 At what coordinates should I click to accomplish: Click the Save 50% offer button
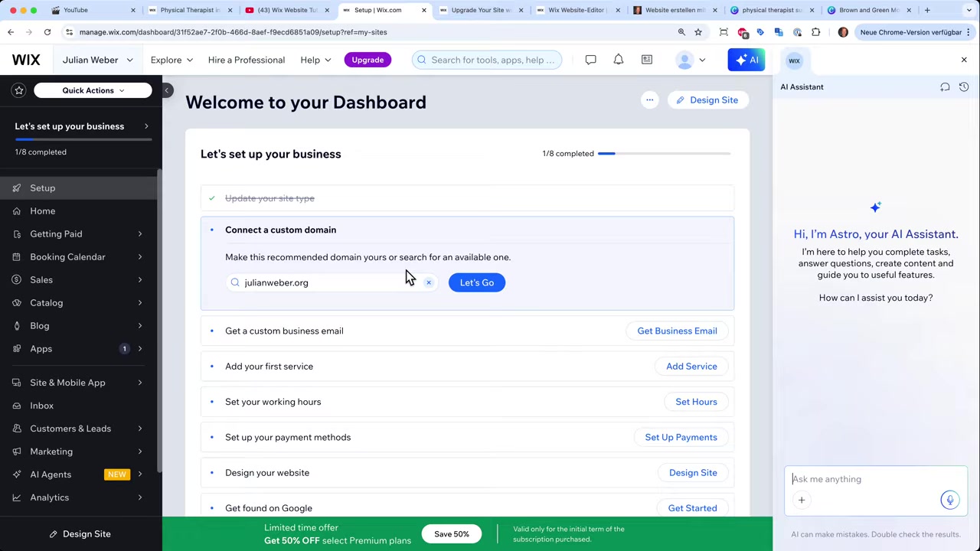coord(452,534)
